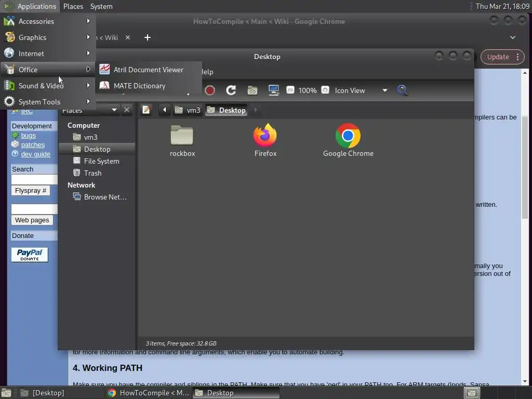Open the Places menu in the top panel

73,6
